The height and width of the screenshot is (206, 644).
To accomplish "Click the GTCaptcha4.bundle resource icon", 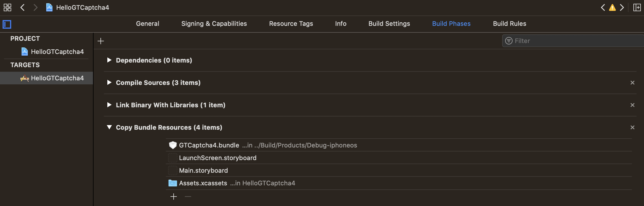I will tap(172, 145).
